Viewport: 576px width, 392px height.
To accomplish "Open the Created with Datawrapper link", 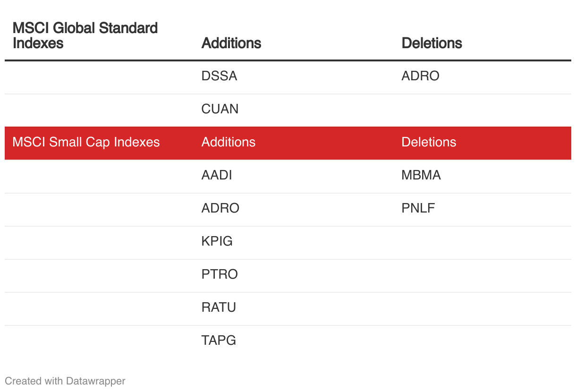I will pyautogui.click(x=65, y=381).
